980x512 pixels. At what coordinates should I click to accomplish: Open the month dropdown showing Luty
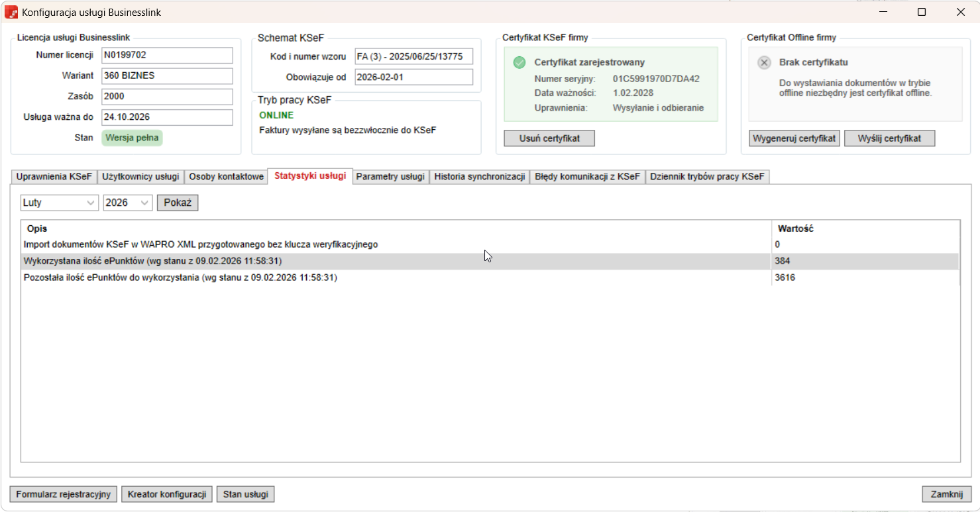point(60,203)
